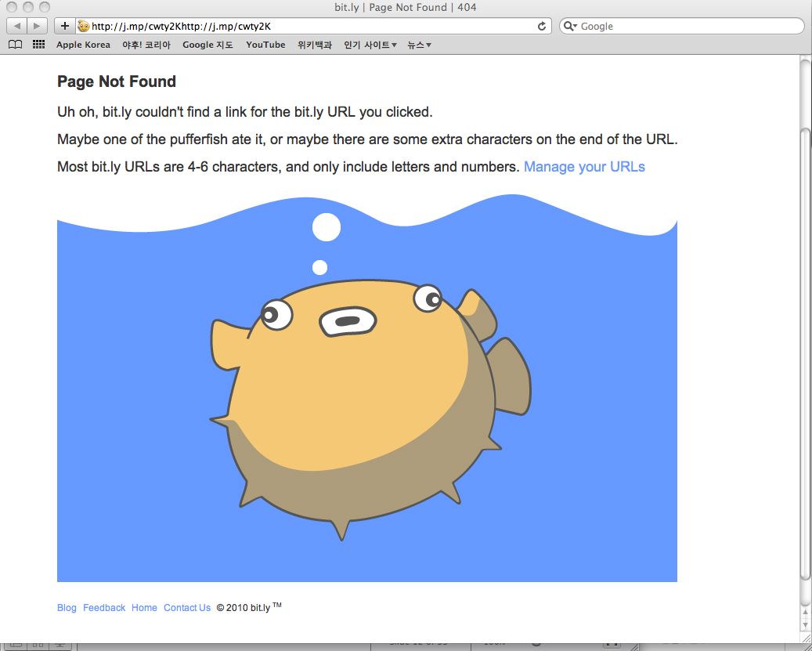This screenshot has height=651, width=812.
Task: Click the vertical scrollbar thumb
Action: pos(805,354)
